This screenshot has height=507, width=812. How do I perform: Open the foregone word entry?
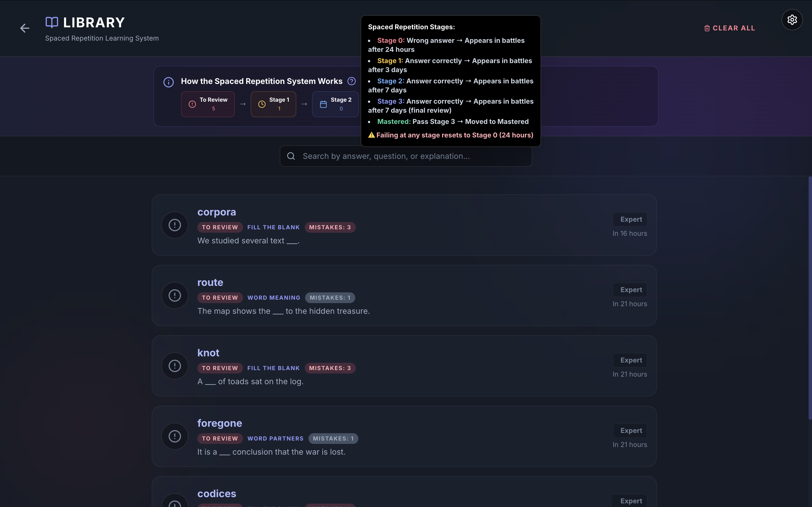[x=219, y=423]
